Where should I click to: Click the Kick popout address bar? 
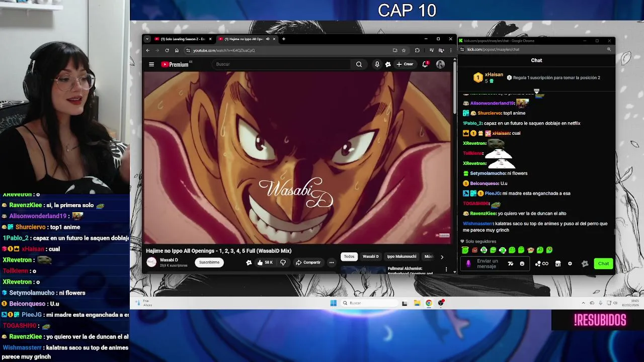(533, 49)
